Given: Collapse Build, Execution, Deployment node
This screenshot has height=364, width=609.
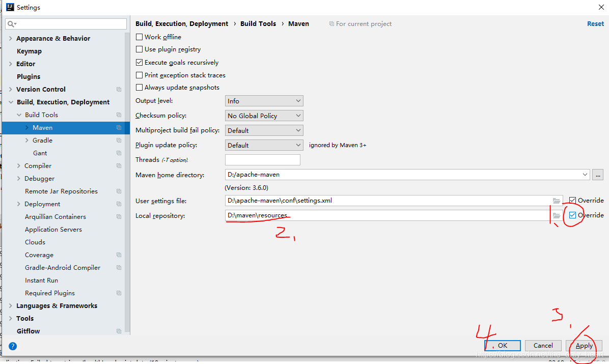Looking at the screenshot, I should pyautogui.click(x=11, y=102).
